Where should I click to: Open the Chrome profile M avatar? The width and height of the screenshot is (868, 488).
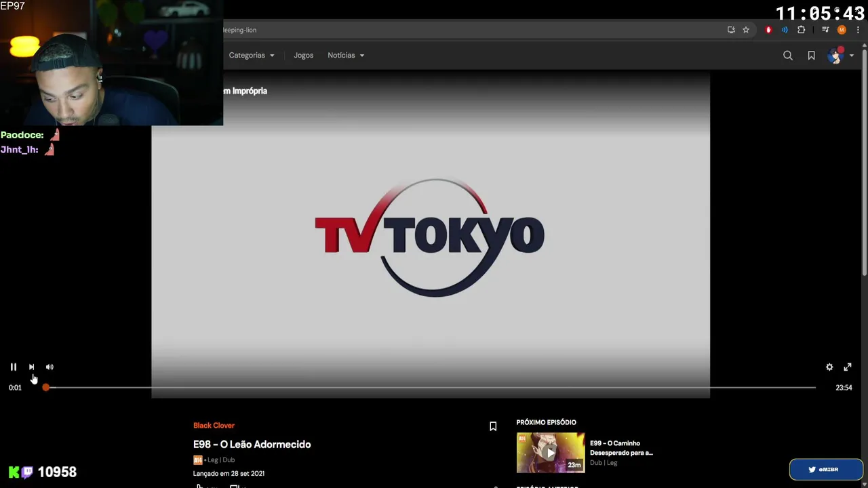pyautogui.click(x=842, y=30)
